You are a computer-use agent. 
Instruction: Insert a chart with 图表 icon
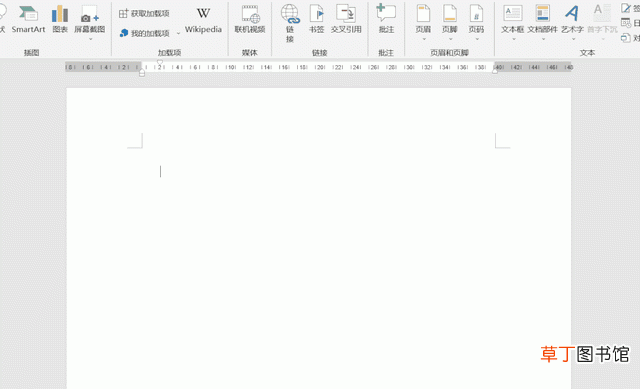click(60, 19)
